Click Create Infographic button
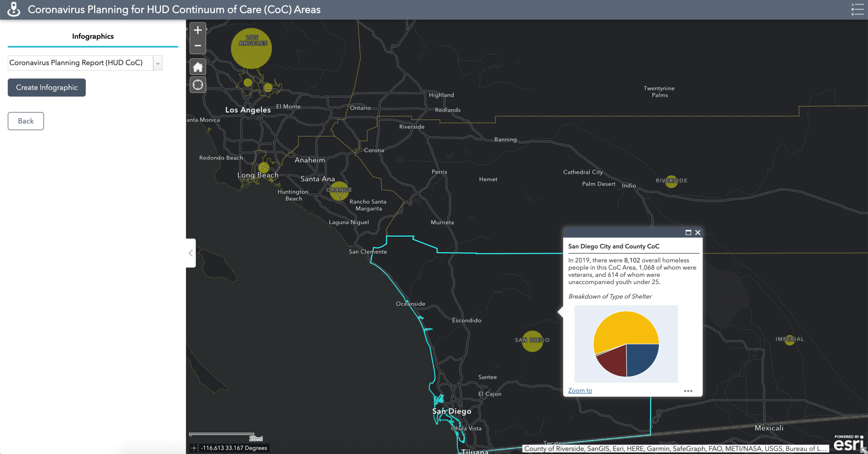This screenshot has width=868, height=454. pos(47,87)
